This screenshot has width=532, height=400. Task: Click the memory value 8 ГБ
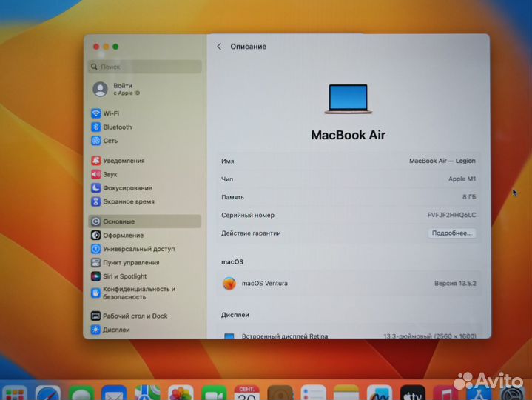click(469, 196)
